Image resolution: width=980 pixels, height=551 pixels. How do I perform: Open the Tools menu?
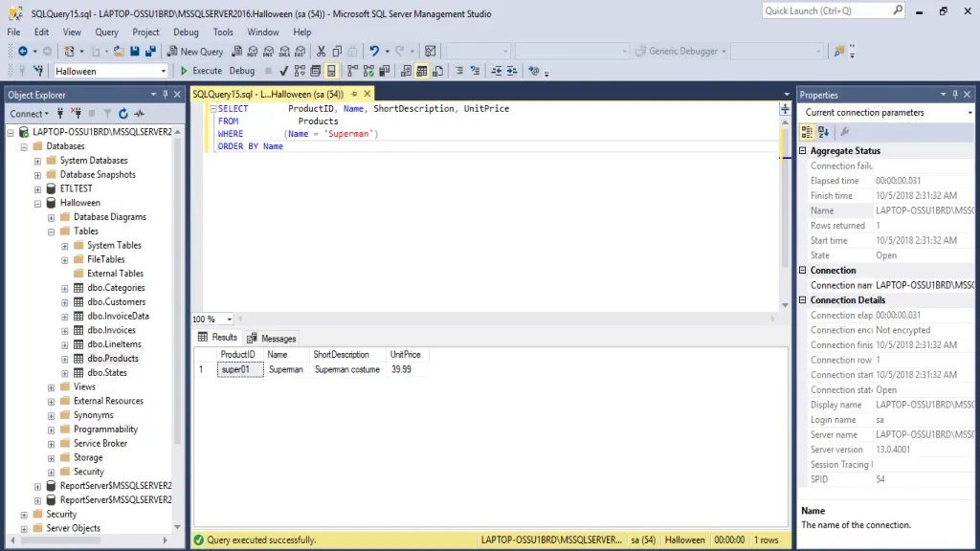pos(222,32)
